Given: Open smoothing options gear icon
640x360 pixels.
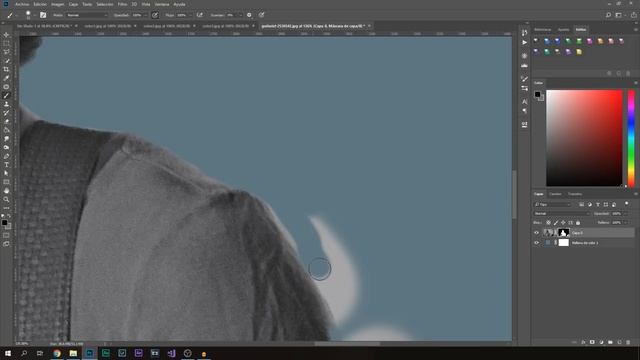Looking at the screenshot, I should (x=249, y=15).
